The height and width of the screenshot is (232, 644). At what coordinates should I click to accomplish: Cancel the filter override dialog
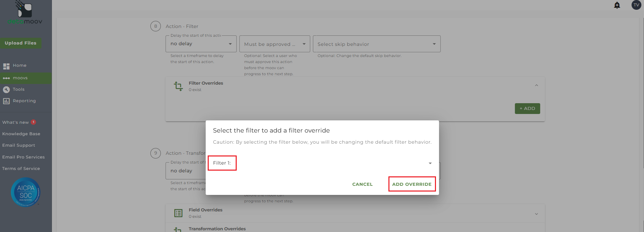(x=362, y=184)
